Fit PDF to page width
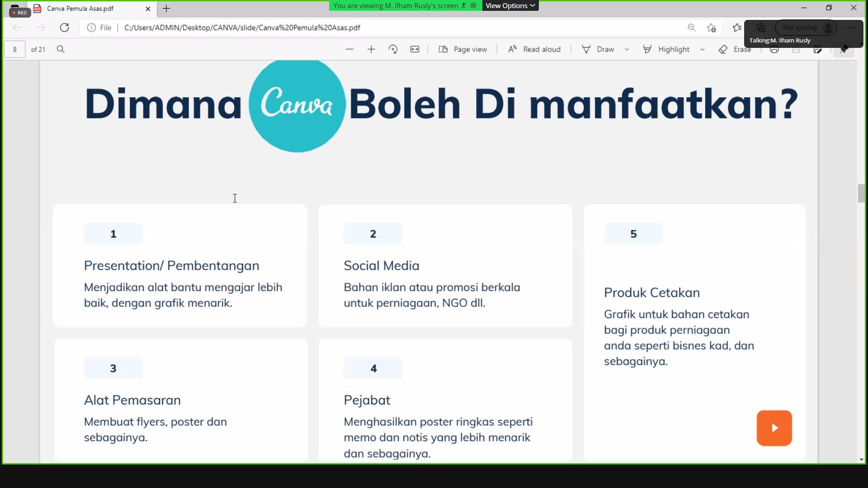868x488 pixels. [x=415, y=49]
